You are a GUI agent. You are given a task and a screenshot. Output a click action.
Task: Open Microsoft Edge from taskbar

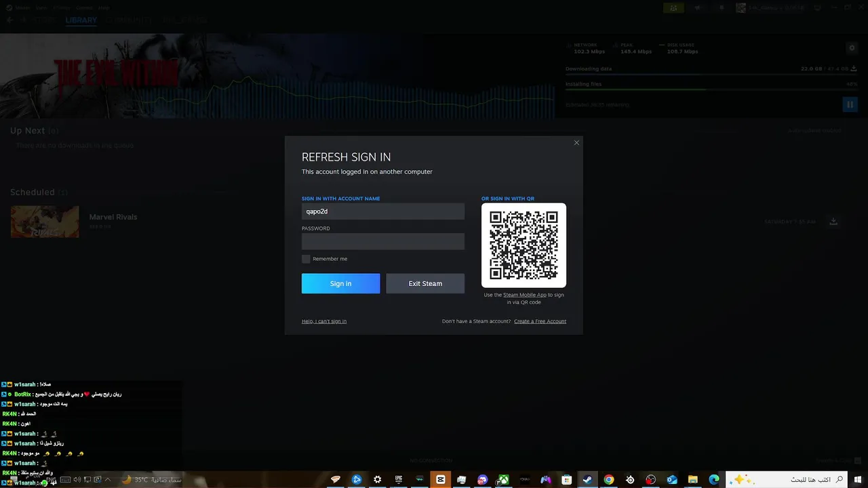point(714,479)
